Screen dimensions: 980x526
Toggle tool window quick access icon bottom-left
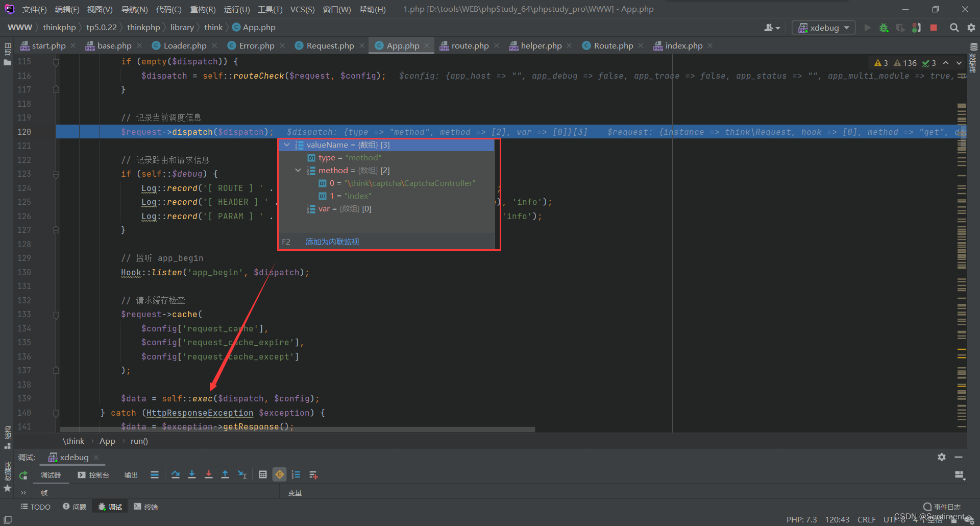[x=8, y=519]
